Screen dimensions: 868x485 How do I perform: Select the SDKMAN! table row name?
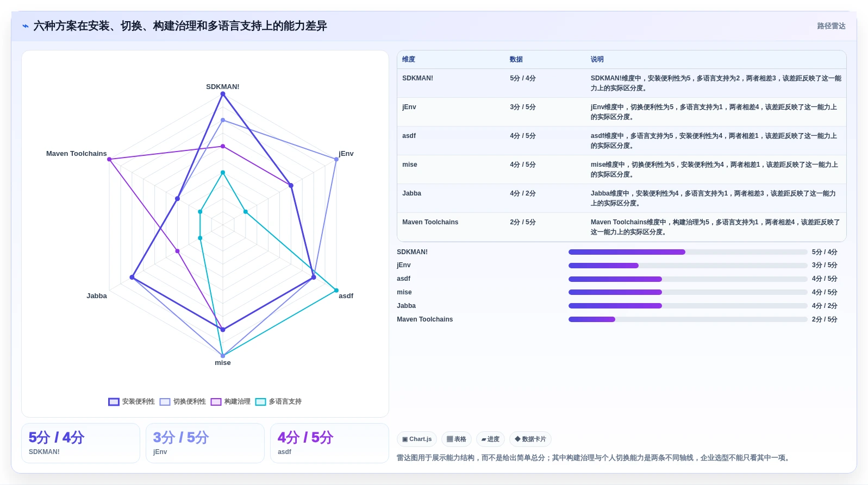(417, 78)
